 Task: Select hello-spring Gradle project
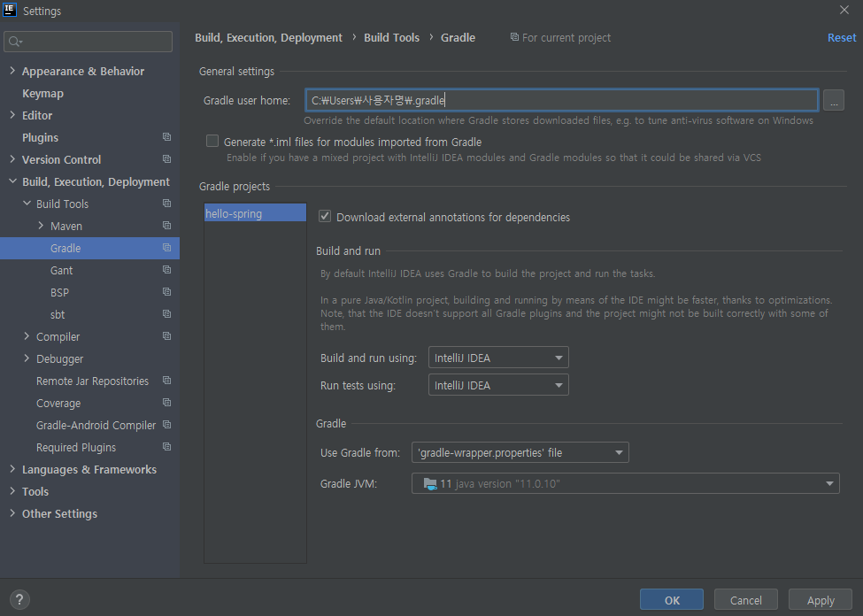(255, 213)
